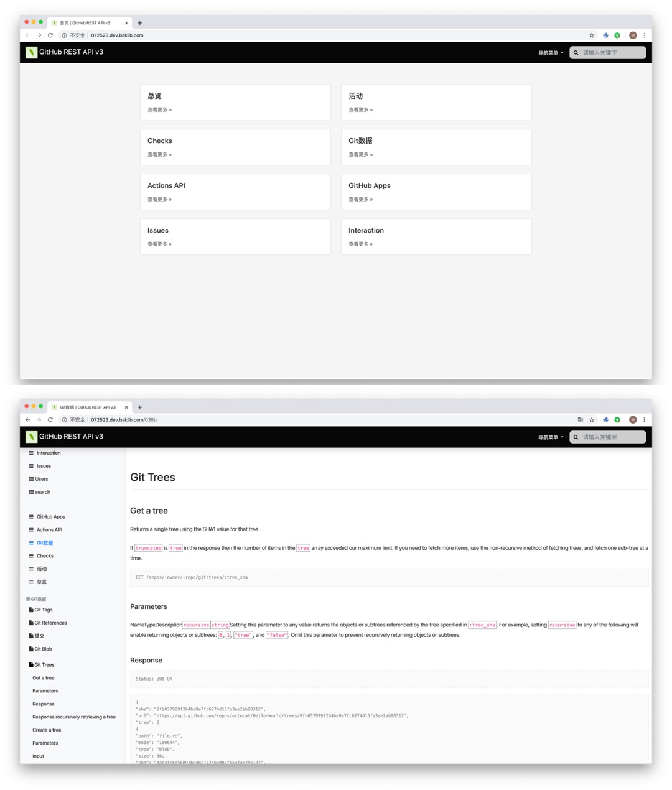Click the search magnifier in Git数据 window
The image size is (672, 790).
point(576,437)
